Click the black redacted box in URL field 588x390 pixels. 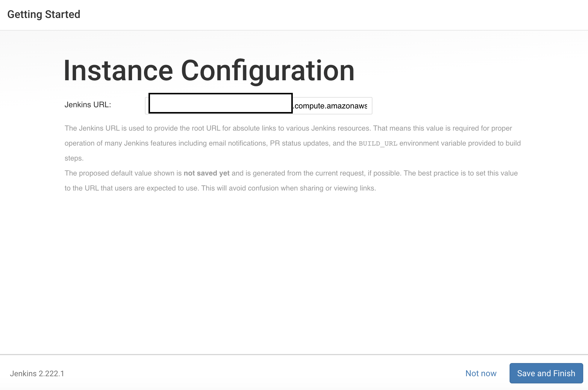click(220, 103)
